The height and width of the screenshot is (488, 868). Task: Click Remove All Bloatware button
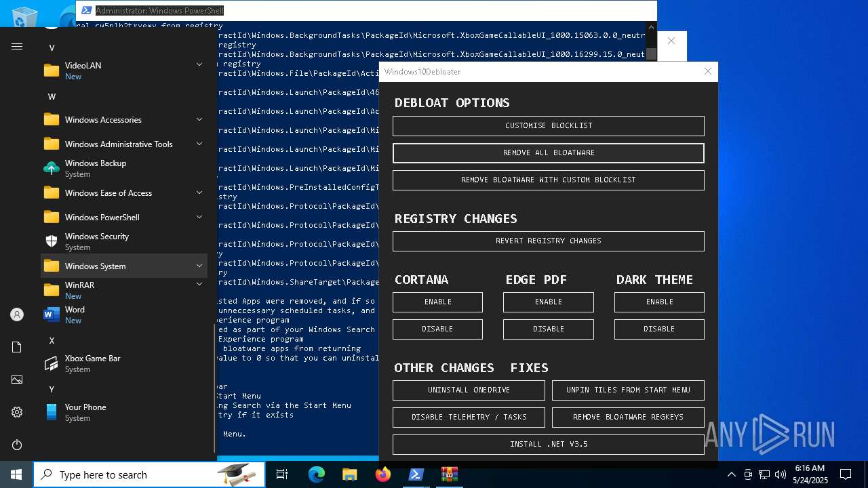click(549, 153)
